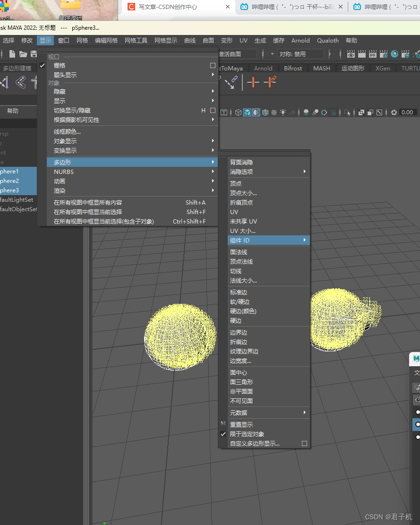Toggle isolate select dashed-cursor icon
This screenshot has width=420, height=525.
click(x=347, y=112)
